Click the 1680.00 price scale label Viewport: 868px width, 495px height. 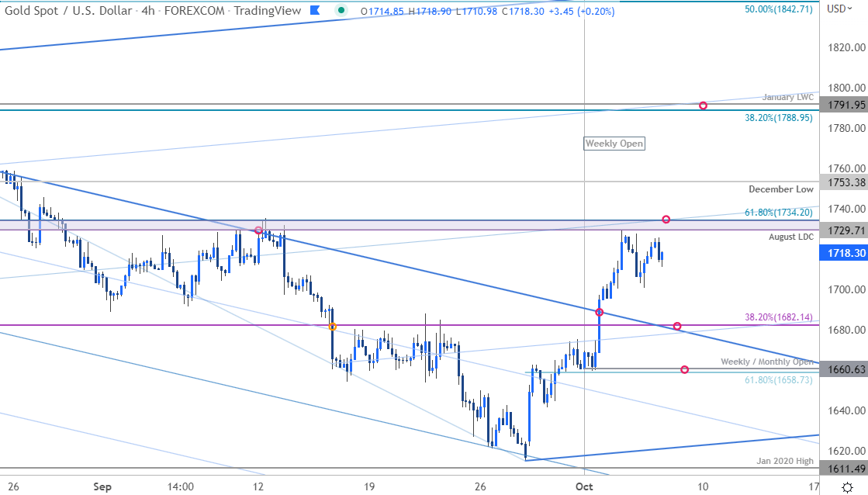846,330
